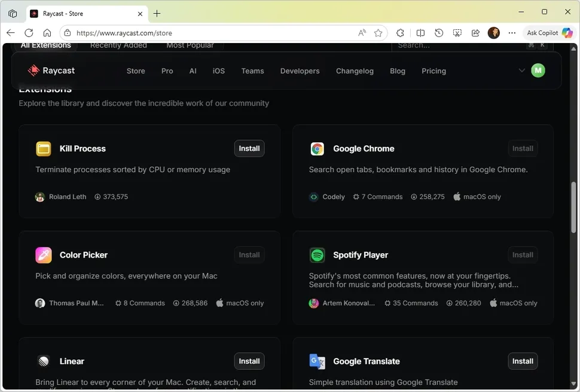The width and height of the screenshot is (580, 392).
Task: Install the Kill Process extension
Action: click(249, 148)
